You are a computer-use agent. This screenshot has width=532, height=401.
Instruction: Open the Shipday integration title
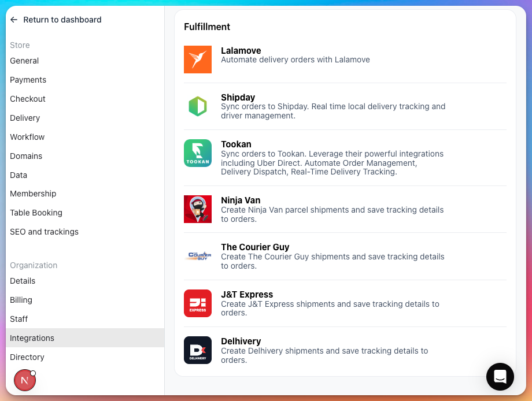tap(238, 97)
